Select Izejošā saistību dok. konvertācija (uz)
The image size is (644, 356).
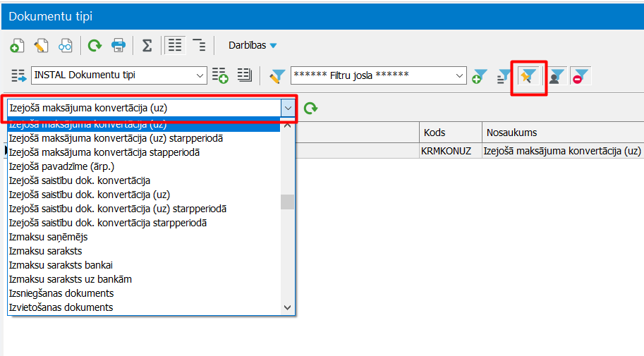point(144,195)
